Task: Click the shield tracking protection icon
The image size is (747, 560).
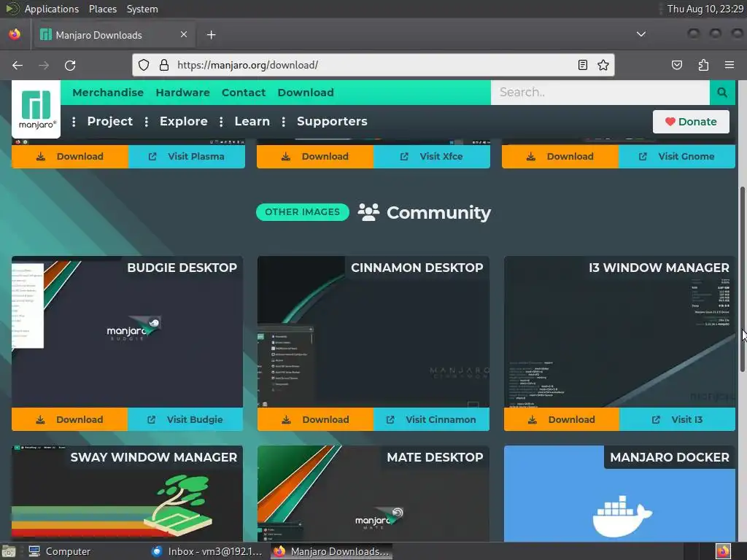Action: coord(144,65)
